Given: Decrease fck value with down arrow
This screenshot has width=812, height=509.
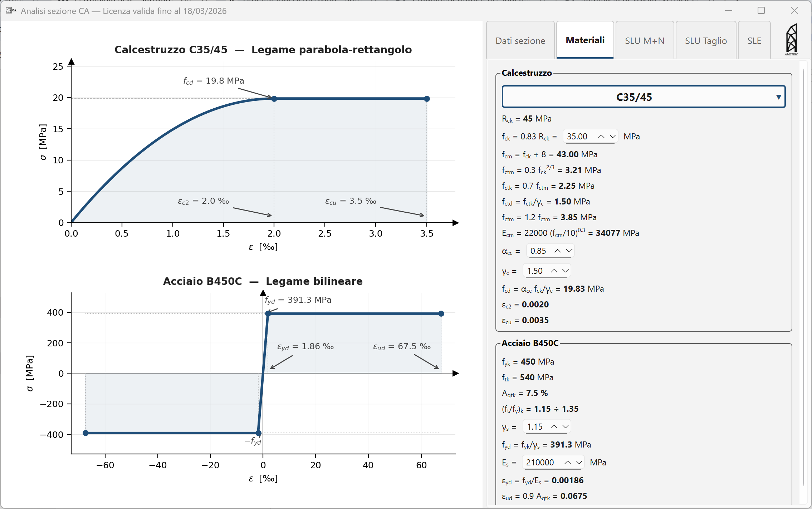Looking at the screenshot, I should 613,137.
